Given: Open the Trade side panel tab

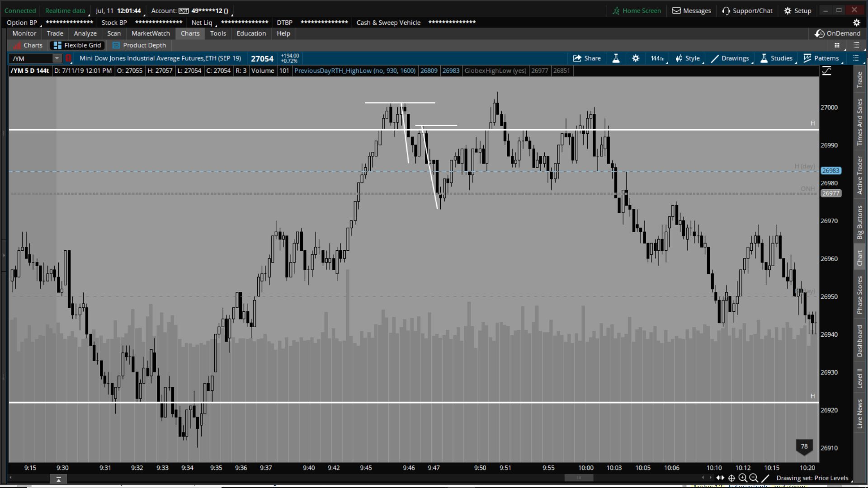Looking at the screenshot, I should tap(859, 80).
